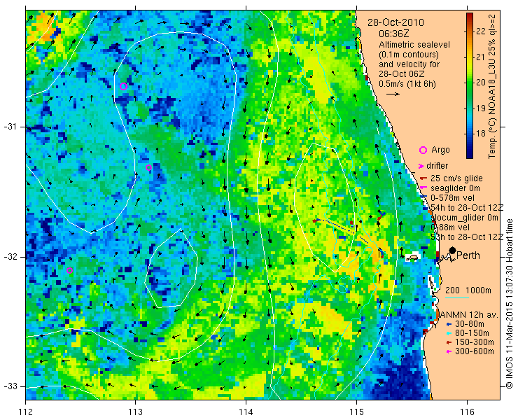Click the longitude axis label 112
The width and height of the screenshot is (518, 420).
coord(26,412)
